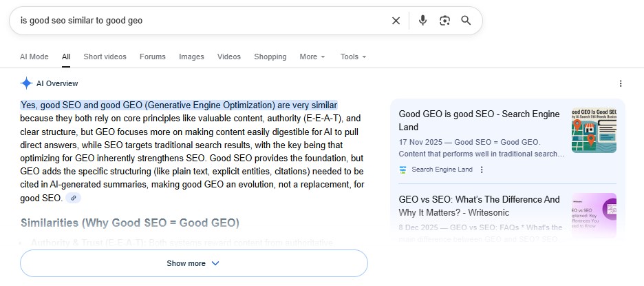
Task: Open Shopping results tab
Action: click(270, 57)
